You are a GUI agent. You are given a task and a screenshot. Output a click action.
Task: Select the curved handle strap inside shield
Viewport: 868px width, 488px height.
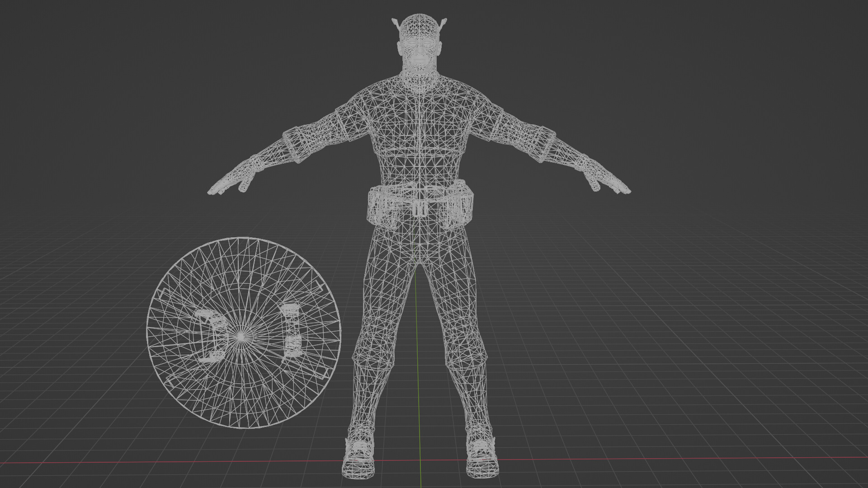point(211,335)
